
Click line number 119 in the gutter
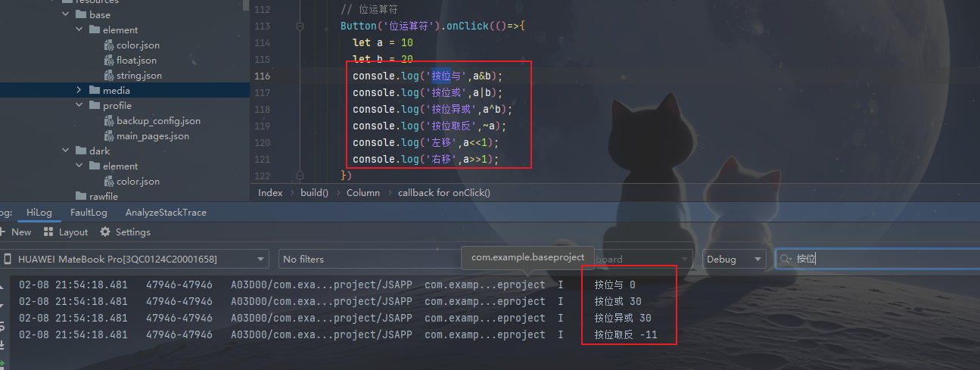click(x=262, y=126)
